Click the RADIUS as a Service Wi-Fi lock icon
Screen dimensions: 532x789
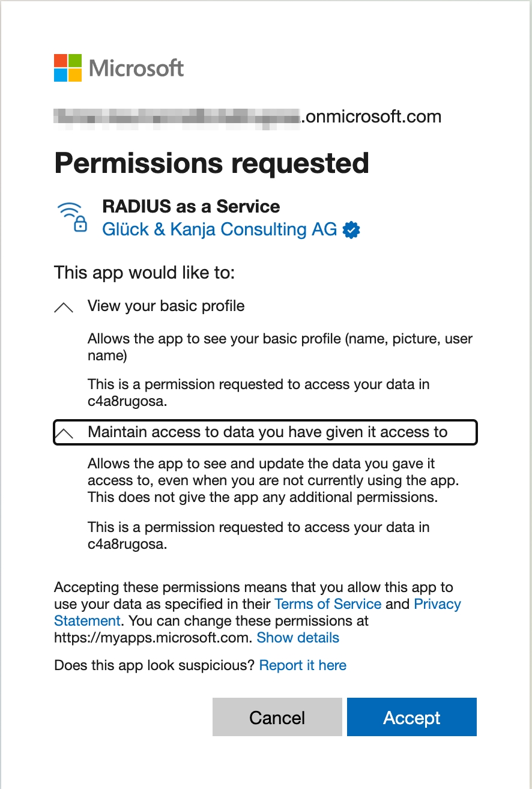71,217
